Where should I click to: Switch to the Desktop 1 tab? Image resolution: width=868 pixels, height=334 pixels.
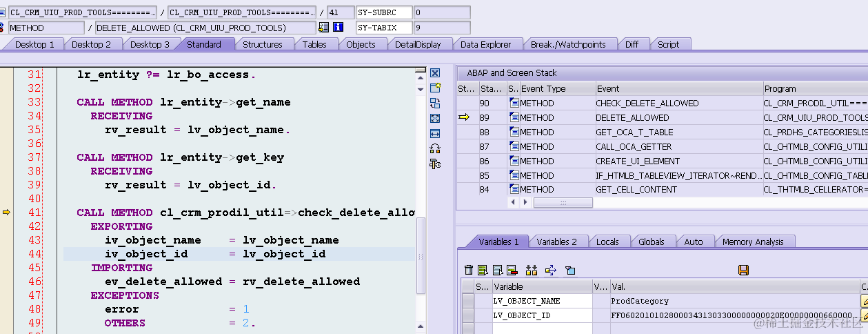[34, 44]
